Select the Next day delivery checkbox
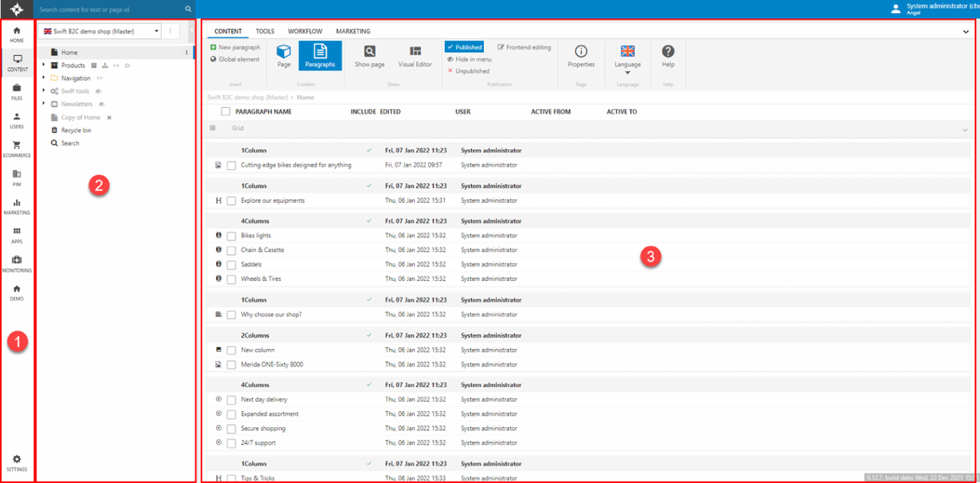The image size is (980, 483). (231, 400)
